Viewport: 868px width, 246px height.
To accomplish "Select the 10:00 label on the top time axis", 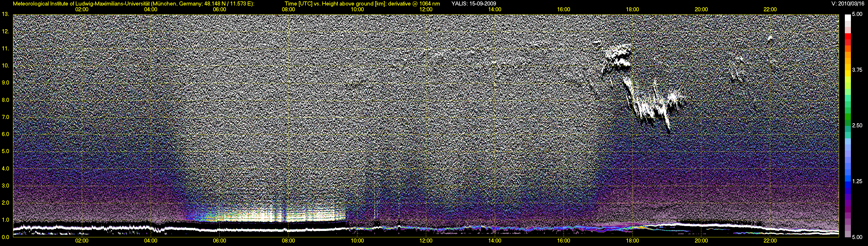I will tap(357, 10).
